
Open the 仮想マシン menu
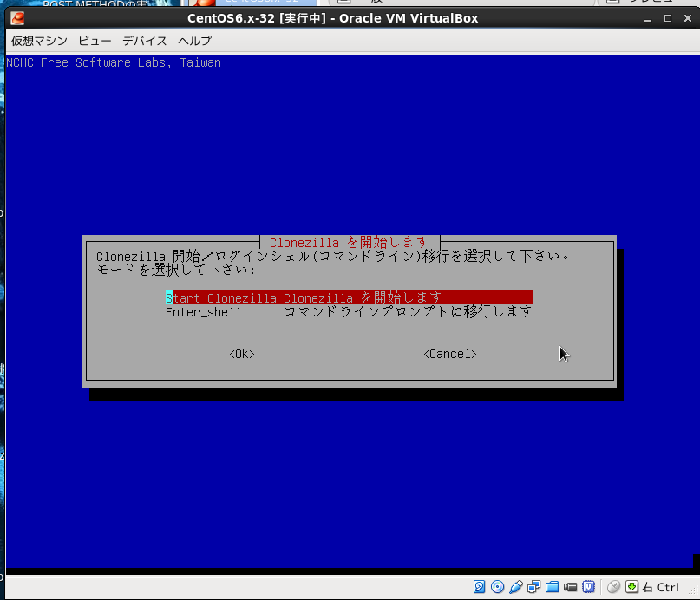[39, 41]
